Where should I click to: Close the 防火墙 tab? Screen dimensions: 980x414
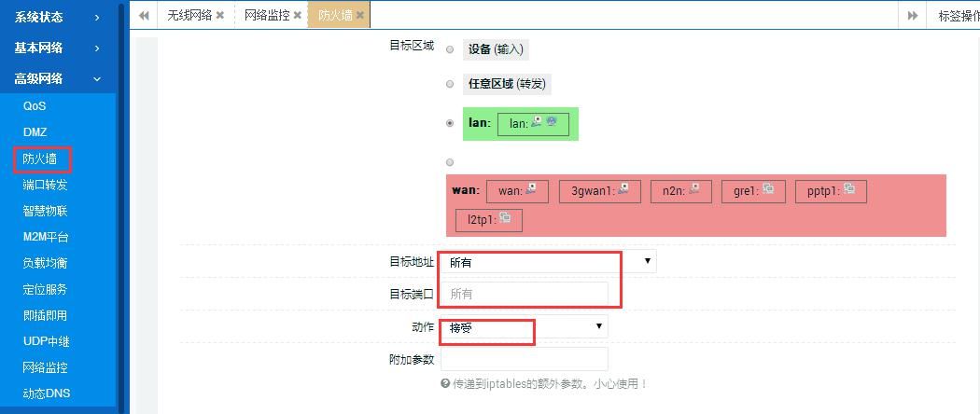point(361,16)
